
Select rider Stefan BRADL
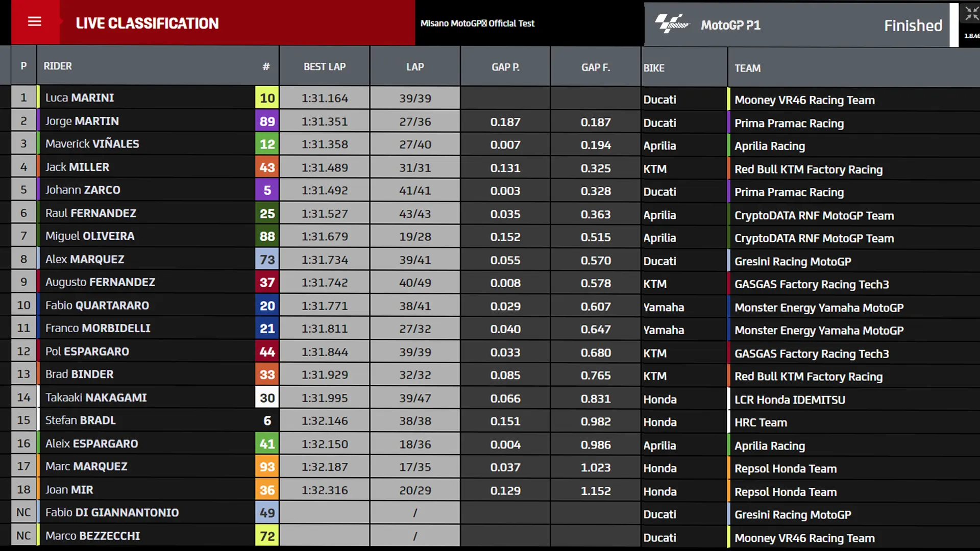click(x=81, y=420)
